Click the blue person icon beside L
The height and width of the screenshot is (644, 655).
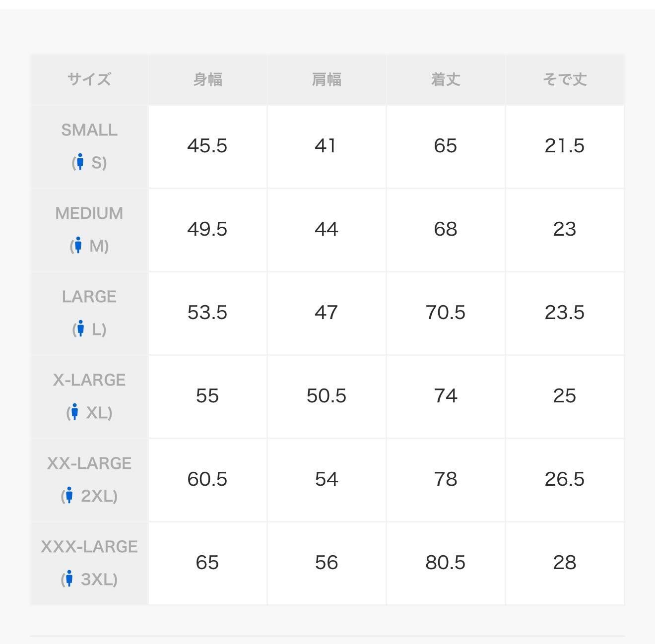[81, 329]
